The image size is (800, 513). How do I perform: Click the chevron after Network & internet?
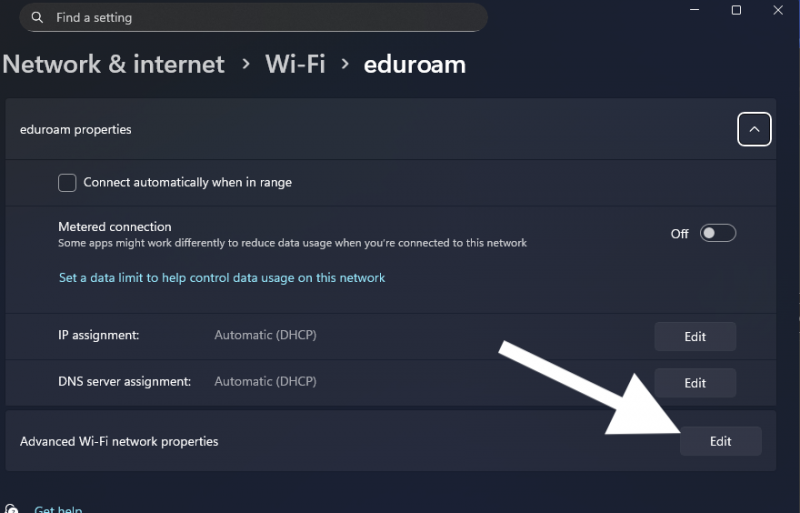pyautogui.click(x=245, y=65)
